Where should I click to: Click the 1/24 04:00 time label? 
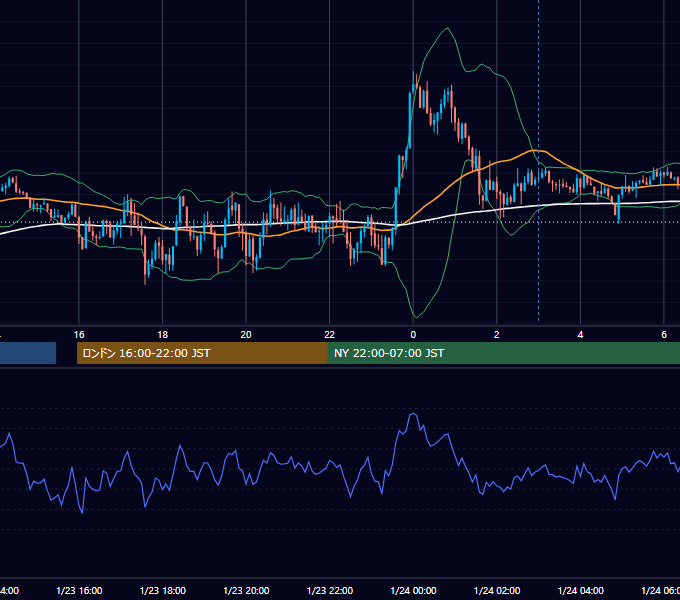click(580, 590)
